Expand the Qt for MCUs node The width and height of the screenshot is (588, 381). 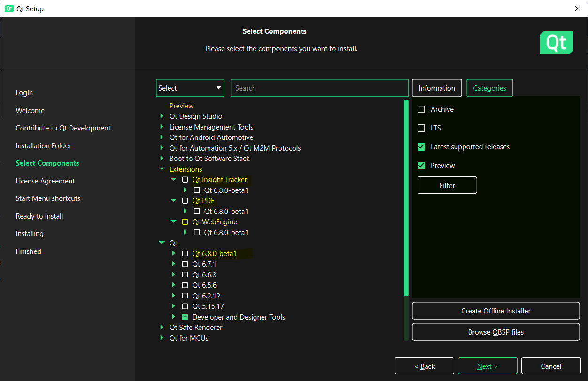point(162,338)
